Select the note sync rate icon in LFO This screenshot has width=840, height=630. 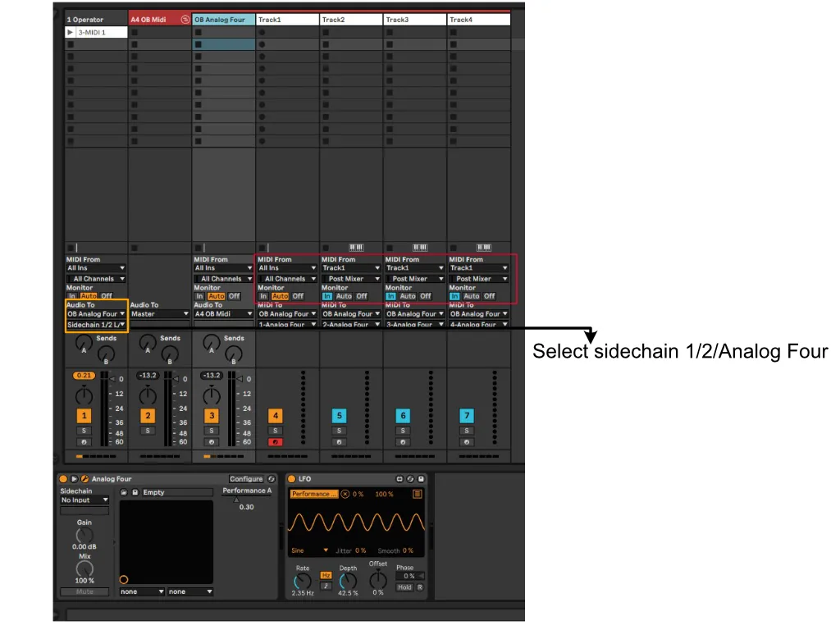coord(326,585)
